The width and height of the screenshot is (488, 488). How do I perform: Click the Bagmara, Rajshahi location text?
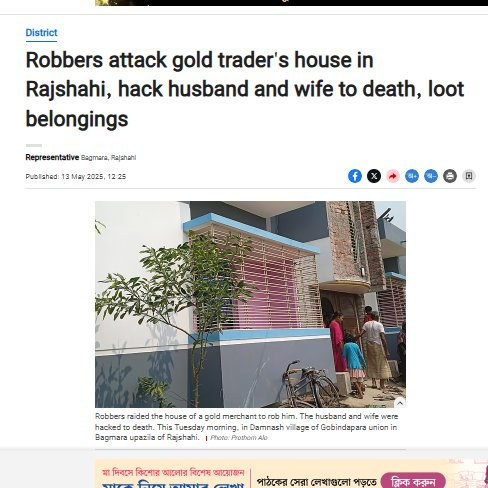click(x=108, y=158)
